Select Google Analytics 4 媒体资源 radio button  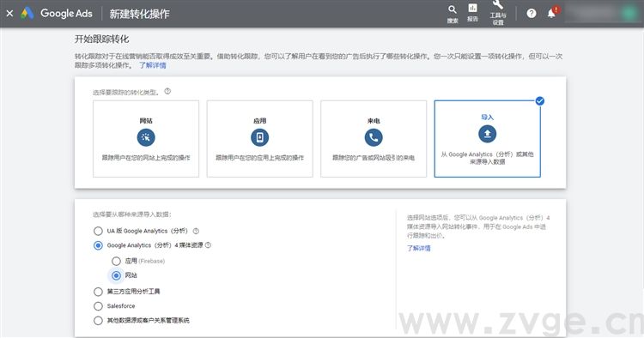[x=98, y=245]
